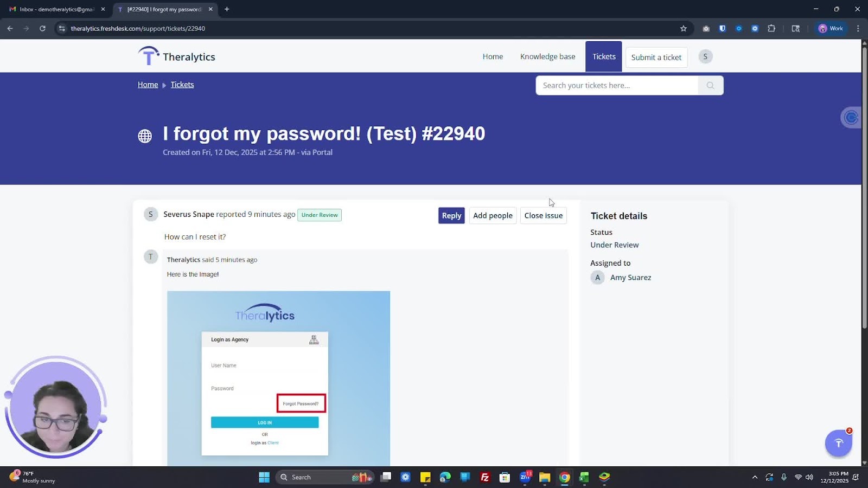Click the Theralytics T avatar on reply
This screenshot has height=488, width=868.
(x=151, y=256)
